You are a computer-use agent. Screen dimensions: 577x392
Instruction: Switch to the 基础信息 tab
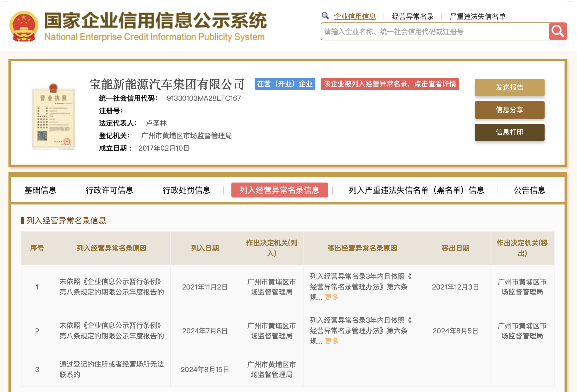[x=40, y=190]
